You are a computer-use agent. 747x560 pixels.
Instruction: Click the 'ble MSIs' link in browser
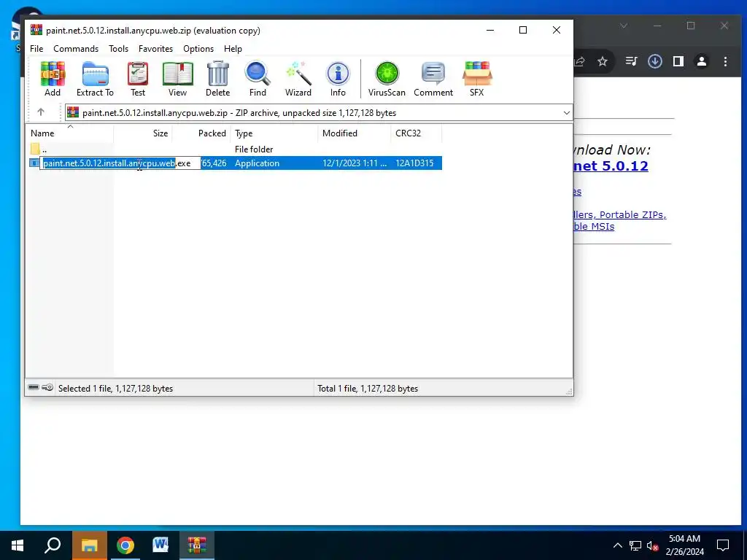point(594,226)
